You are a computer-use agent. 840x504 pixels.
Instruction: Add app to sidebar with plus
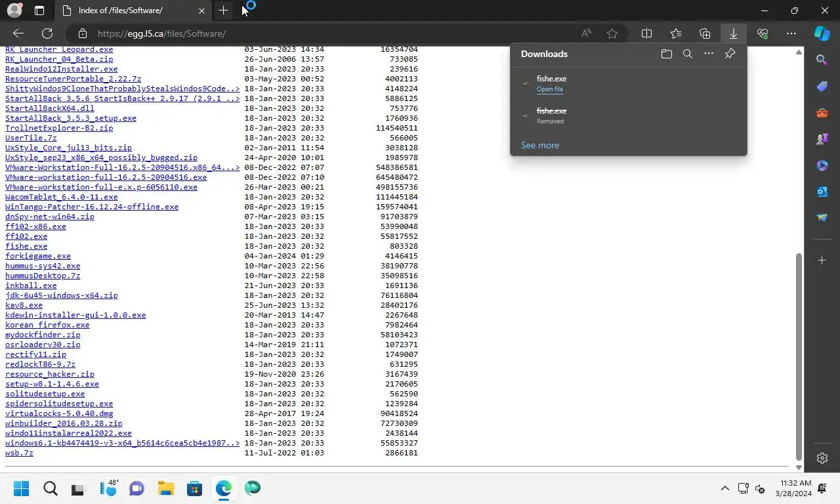tap(822, 261)
